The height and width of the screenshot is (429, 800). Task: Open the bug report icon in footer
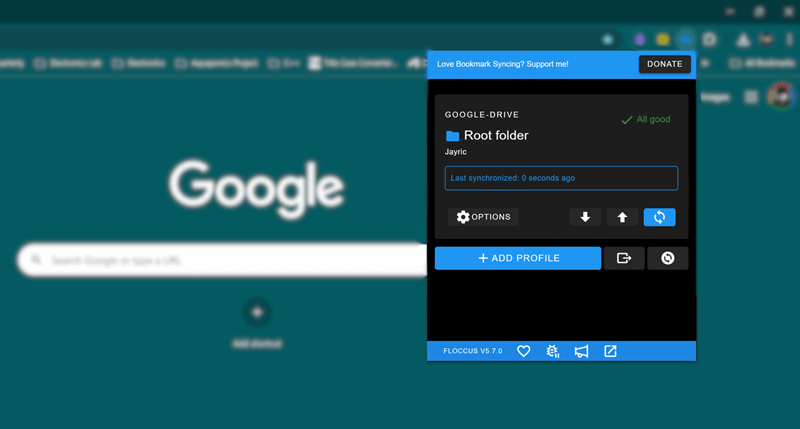[x=552, y=351]
